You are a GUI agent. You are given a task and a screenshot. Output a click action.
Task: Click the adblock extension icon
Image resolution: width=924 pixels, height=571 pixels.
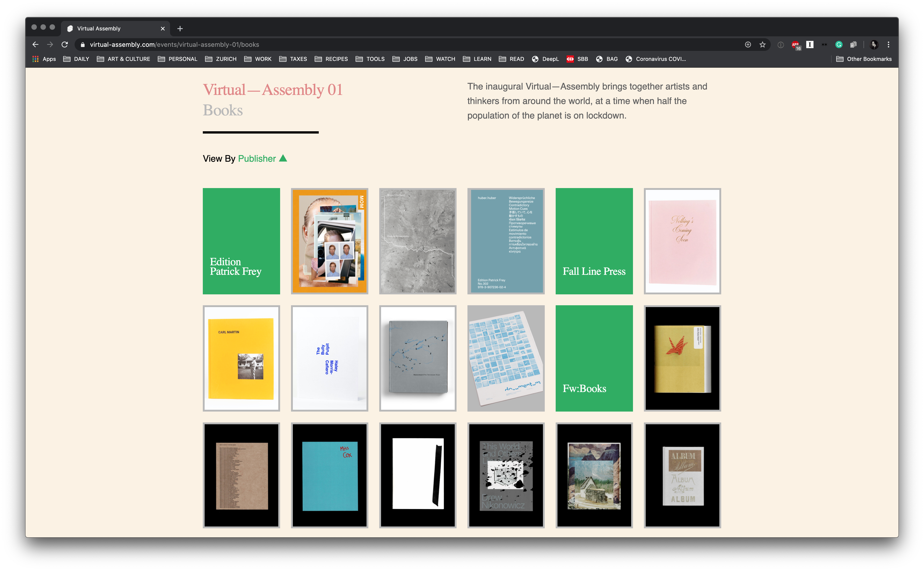coord(795,45)
